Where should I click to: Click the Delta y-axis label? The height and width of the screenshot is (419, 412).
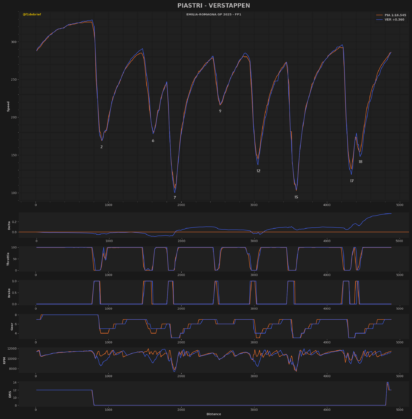point(9,226)
